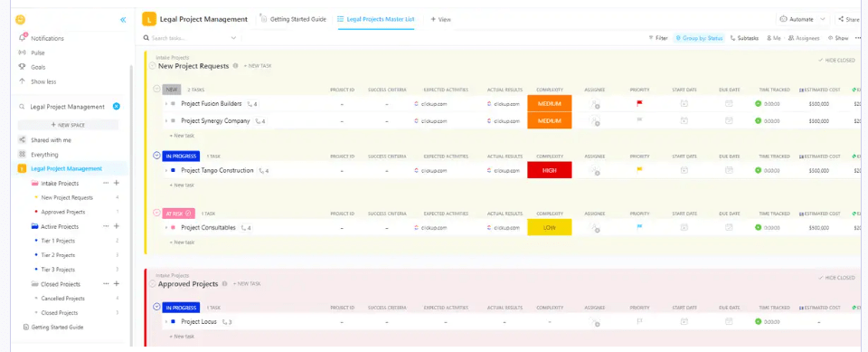Open Active Projects folder options ellipsis

[106, 226]
